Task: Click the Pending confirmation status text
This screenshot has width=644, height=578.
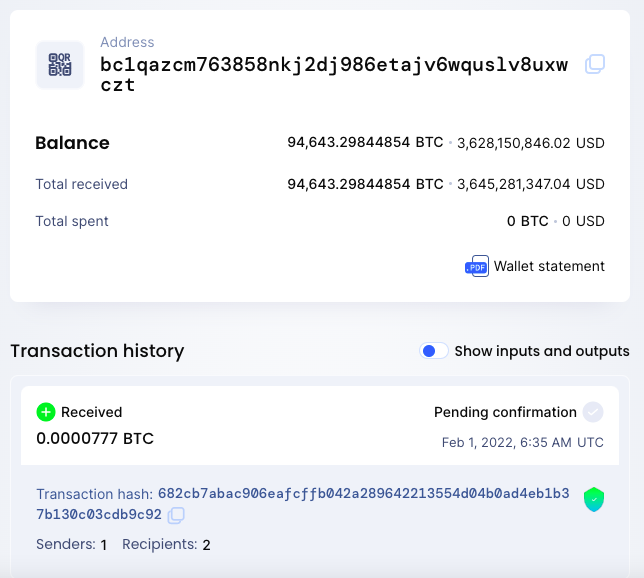Action: [505, 412]
